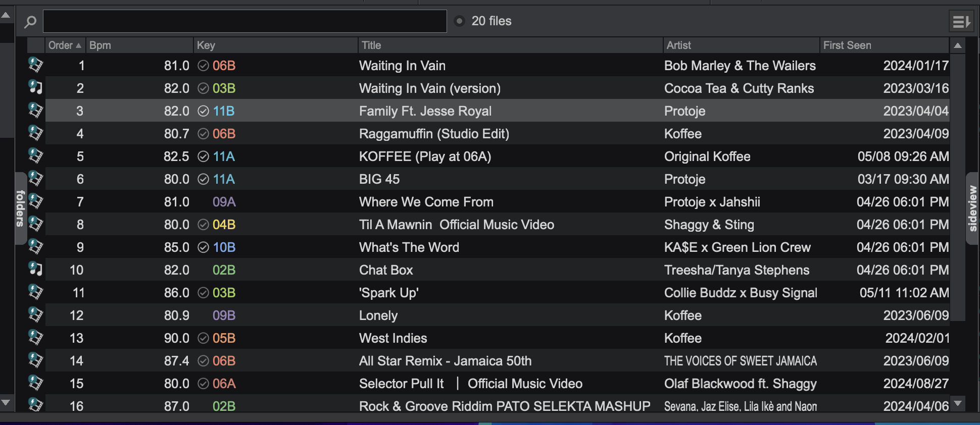Open the folders side panel tab
This screenshot has width=980, height=425.
click(20, 208)
